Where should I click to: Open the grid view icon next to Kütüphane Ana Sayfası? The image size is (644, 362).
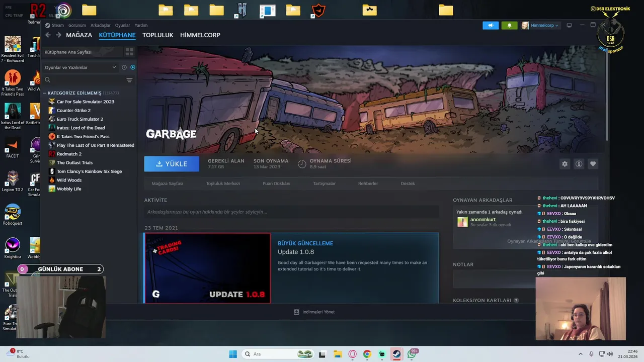click(129, 52)
